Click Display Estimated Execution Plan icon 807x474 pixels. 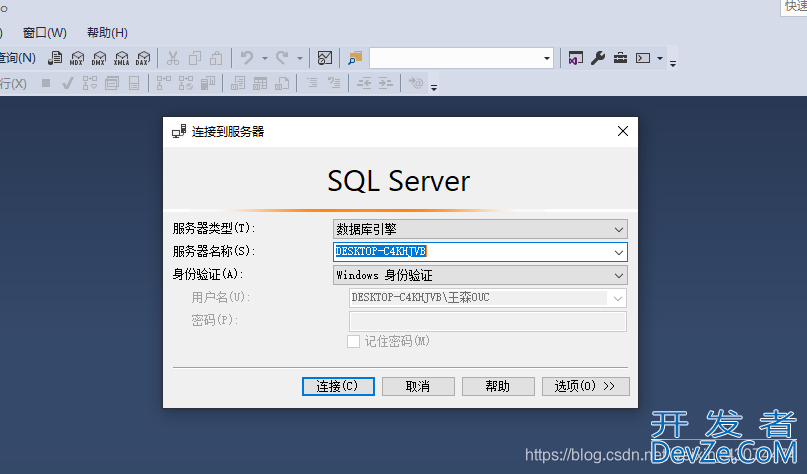(90, 83)
